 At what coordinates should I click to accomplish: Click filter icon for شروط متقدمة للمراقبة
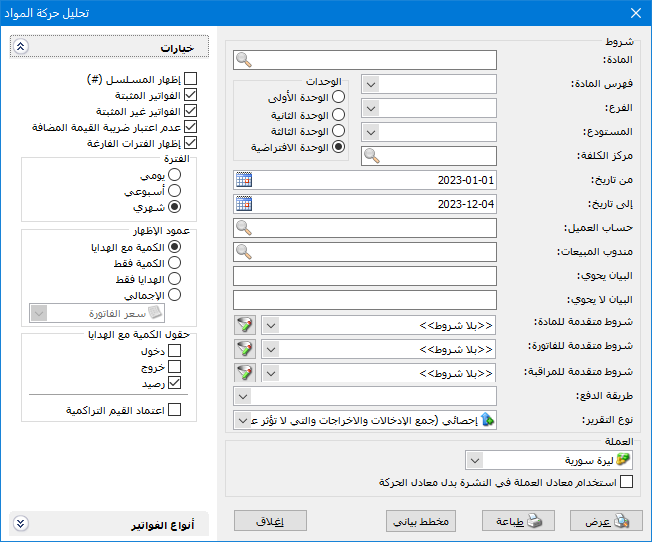[245, 373]
